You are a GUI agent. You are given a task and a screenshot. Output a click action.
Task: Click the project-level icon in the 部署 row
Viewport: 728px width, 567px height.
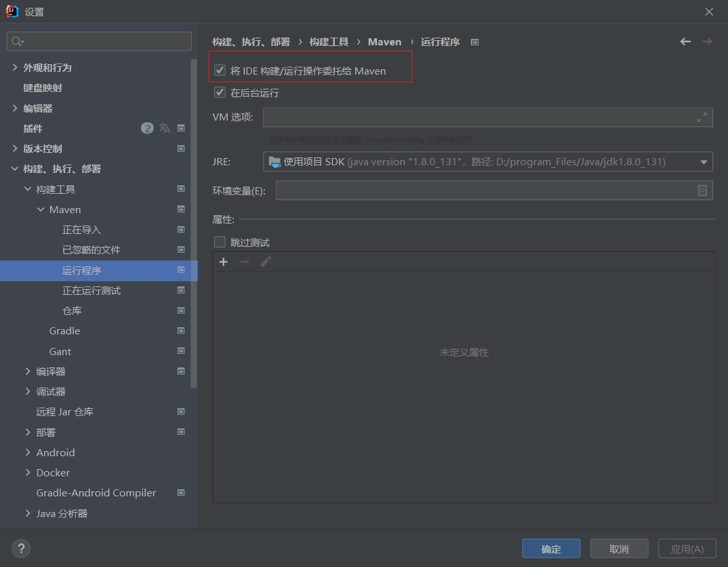pos(181,432)
